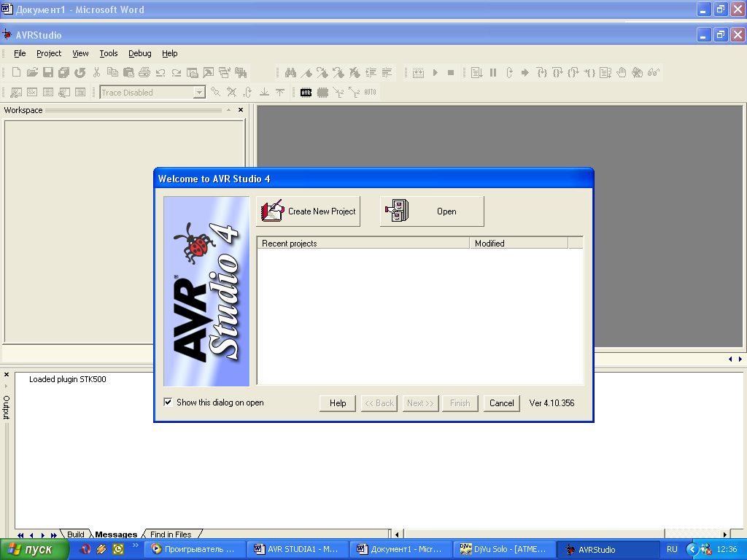The width and height of the screenshot is (747, 560).
Task: Click the Undo arrow icon
Action: pos(160,72)
